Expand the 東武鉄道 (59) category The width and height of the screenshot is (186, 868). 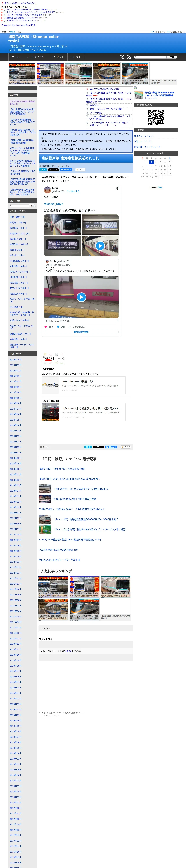click(x=25, y=294)
